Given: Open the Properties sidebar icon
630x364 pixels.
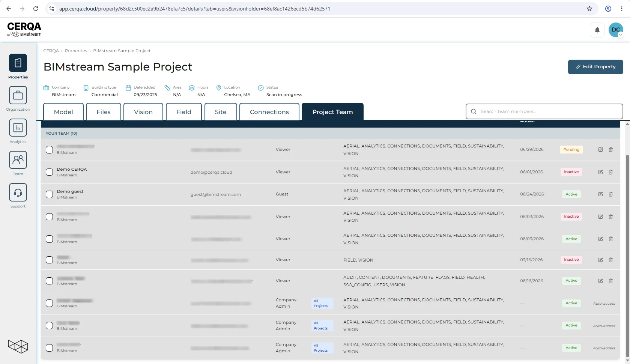Looking at the screenshot, I should coord(18,63).
